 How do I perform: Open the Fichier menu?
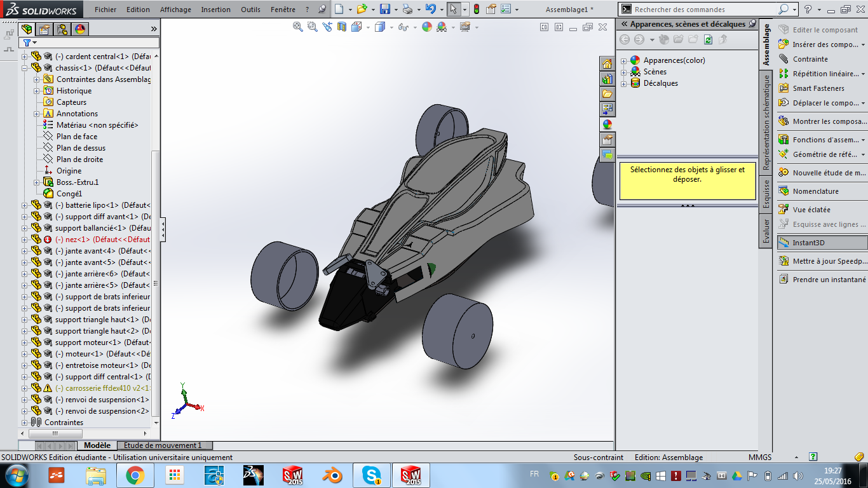(x=105, y=10)
